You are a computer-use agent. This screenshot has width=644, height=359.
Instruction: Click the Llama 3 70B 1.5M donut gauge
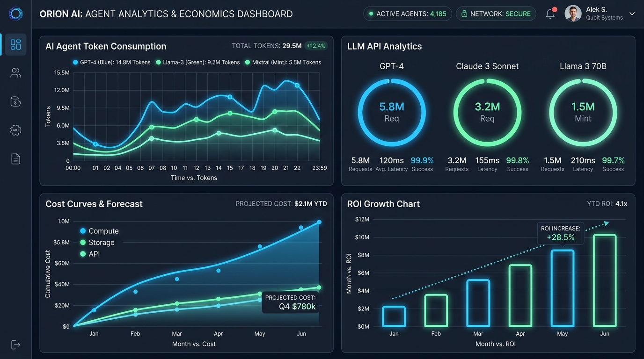[x=583, y=112]
